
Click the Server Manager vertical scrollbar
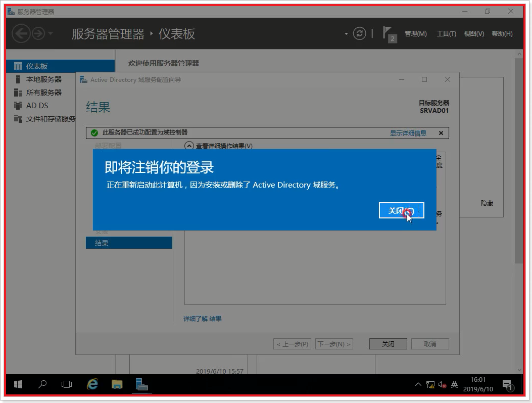[x=519, y=161]
